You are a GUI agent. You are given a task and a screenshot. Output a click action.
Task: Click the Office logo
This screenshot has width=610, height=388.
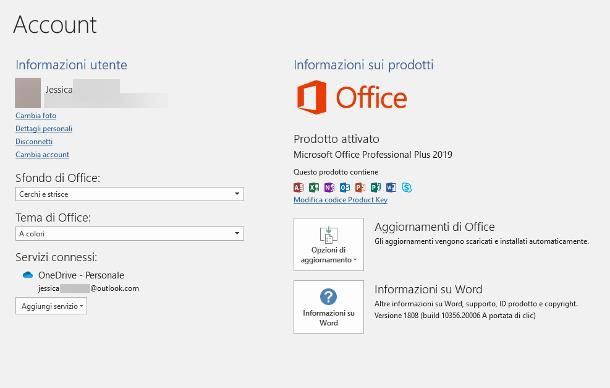[x=352, y=97]
